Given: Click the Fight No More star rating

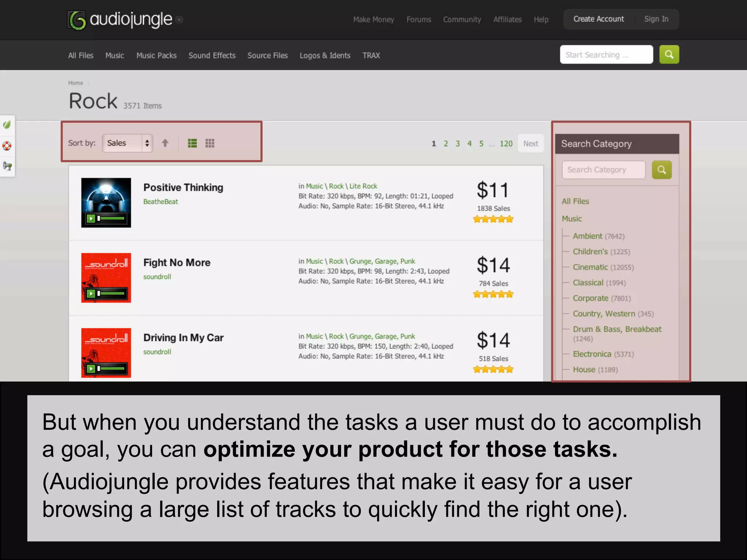Looking at the screenshot, I should tap(493, 294).
